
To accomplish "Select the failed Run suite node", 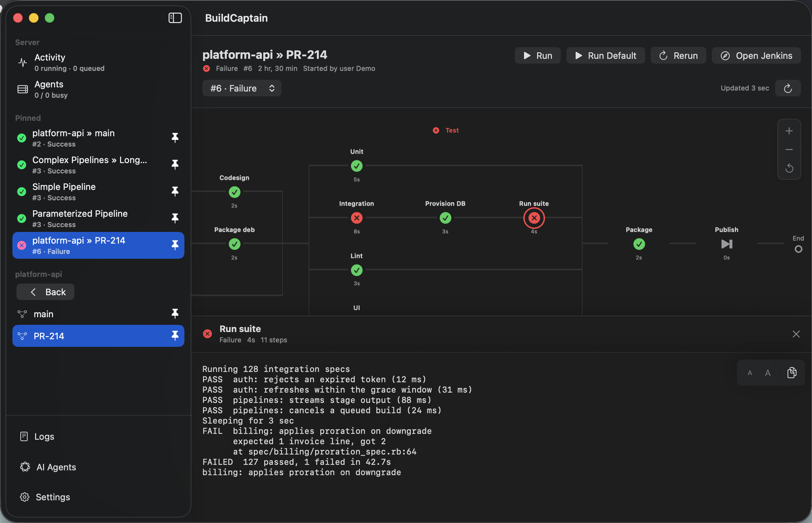I will click(x=534, y=218).
